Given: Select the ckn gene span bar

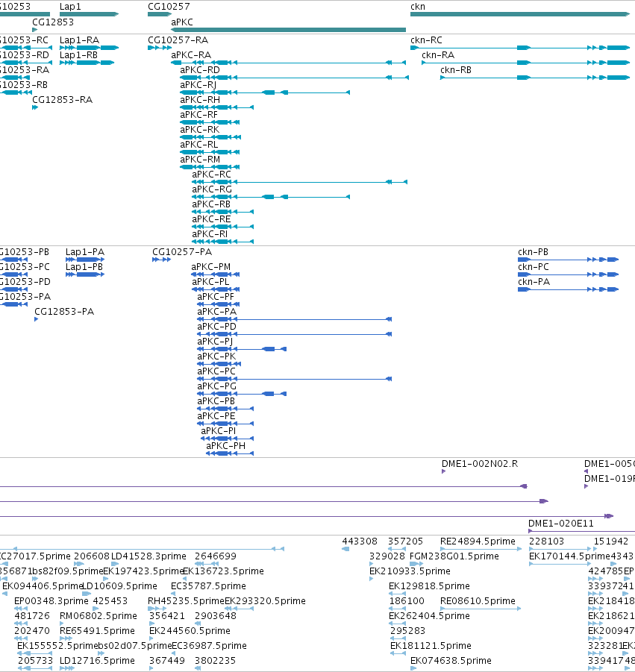Looking at the screenshot, I should (x=519, y=14).
